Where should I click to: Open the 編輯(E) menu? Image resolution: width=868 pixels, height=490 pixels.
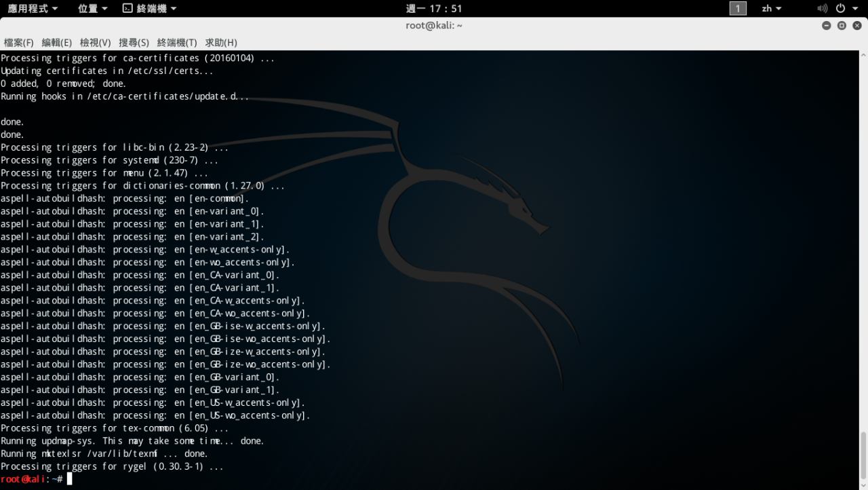[x=56, y=43]
